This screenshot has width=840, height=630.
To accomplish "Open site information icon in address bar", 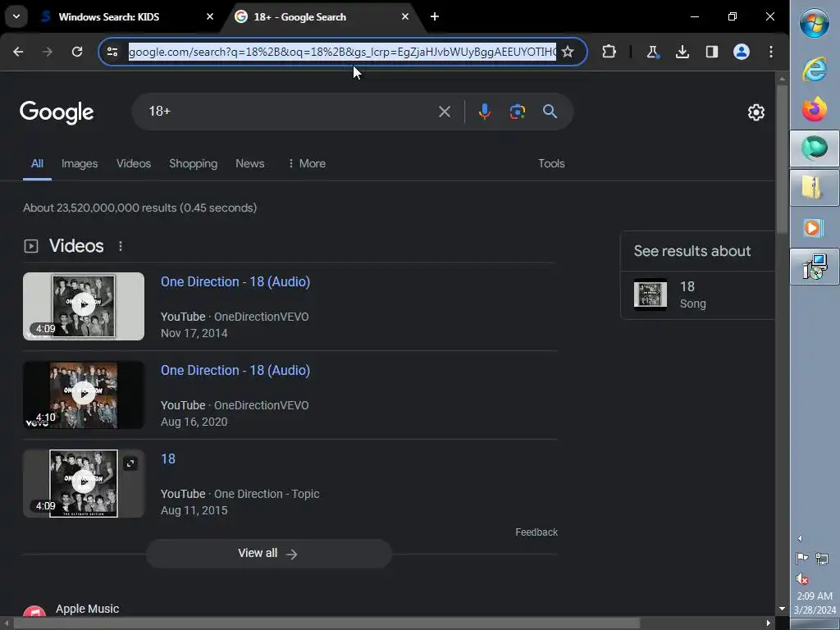I will [x=112, y=52].
